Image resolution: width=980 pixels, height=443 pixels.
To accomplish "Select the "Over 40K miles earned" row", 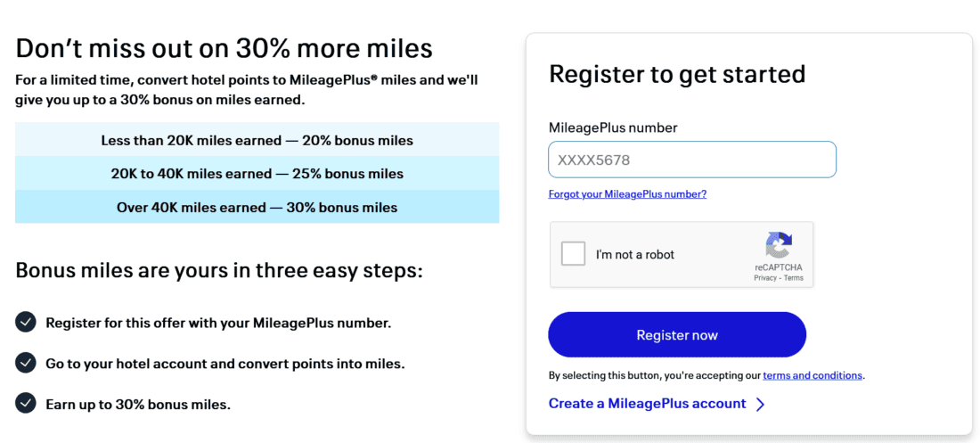I will coord(257,208).
